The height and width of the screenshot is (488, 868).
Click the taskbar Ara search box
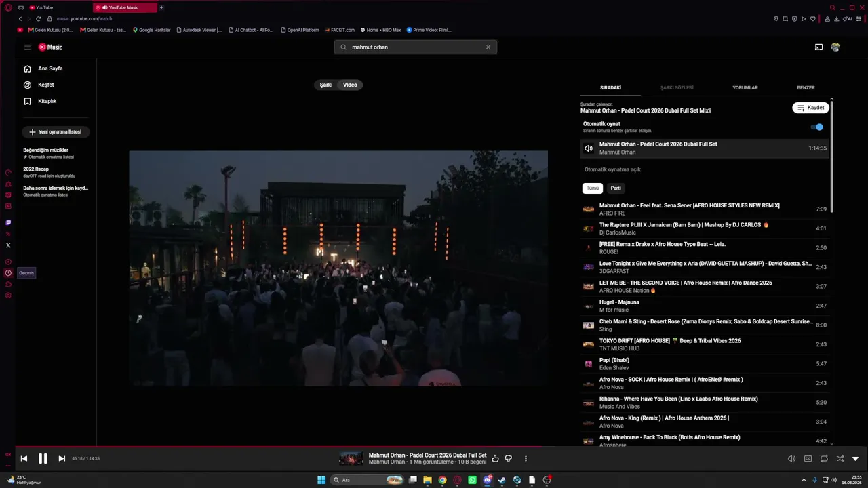pos(366,480)
